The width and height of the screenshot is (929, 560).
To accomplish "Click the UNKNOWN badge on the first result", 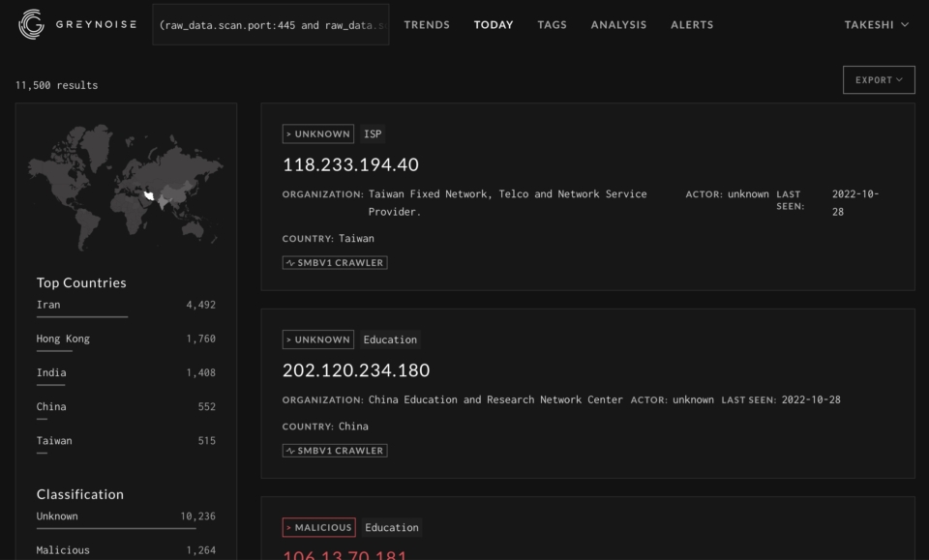I will tap(317, 133).
